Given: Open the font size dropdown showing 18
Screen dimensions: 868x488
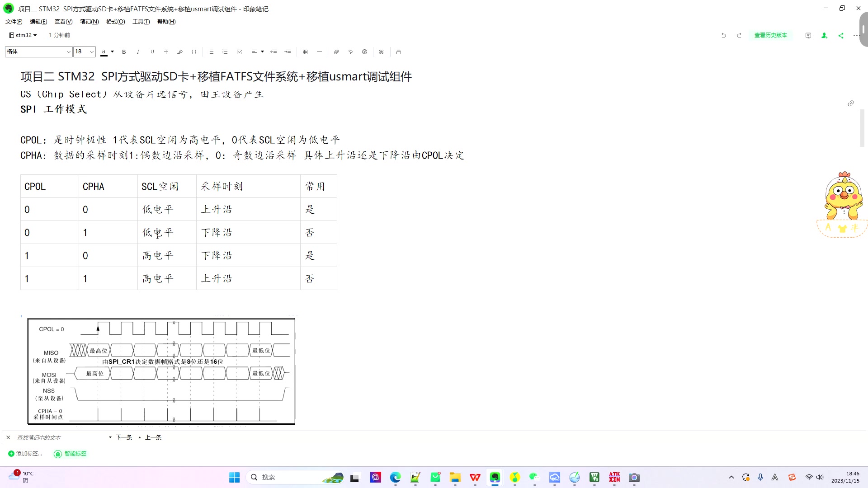Looking at the screenshot, I should coord(85,52).
